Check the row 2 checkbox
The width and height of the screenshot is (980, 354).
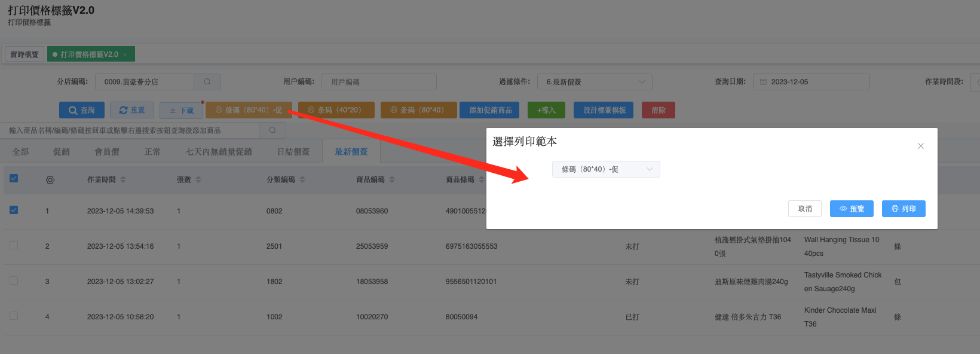coord(14,245)
